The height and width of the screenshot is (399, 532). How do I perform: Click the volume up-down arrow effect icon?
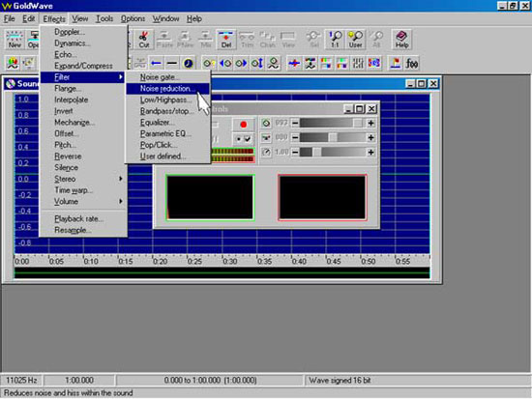(x=257, y=63)
